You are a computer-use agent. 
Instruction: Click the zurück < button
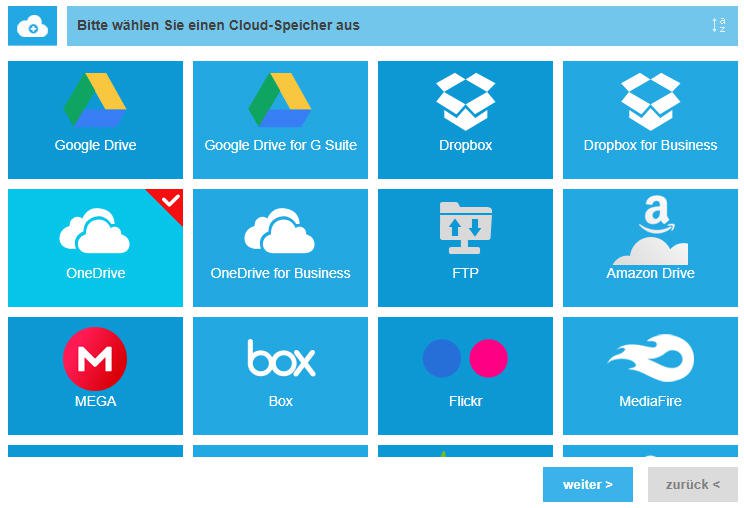click(x=692, y=484)
